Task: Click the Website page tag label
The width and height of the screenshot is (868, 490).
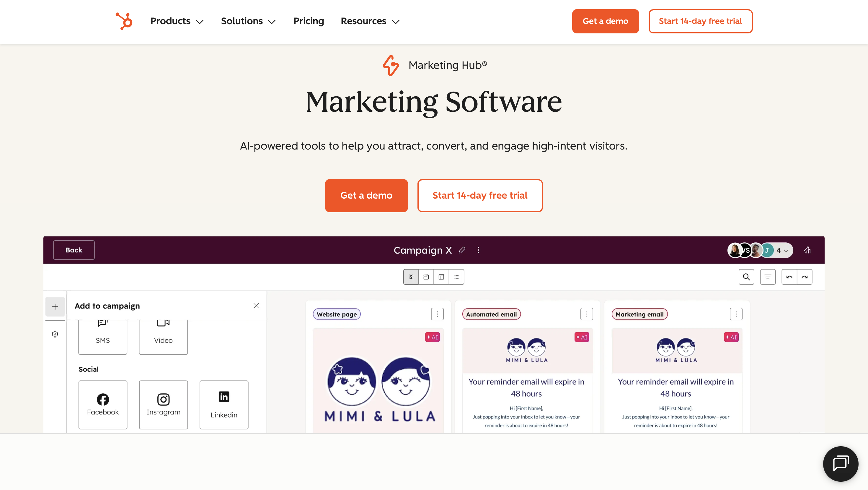Action: (x=337, y=314)
